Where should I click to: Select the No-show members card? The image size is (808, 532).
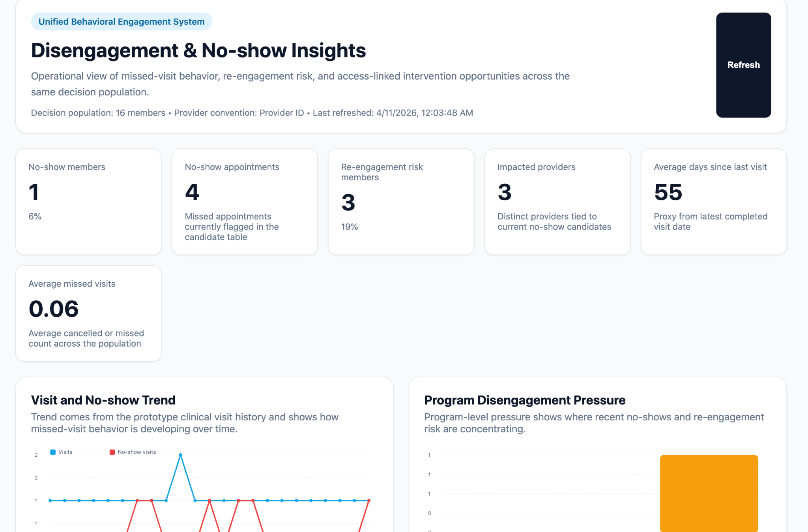(x=88, y=202)
